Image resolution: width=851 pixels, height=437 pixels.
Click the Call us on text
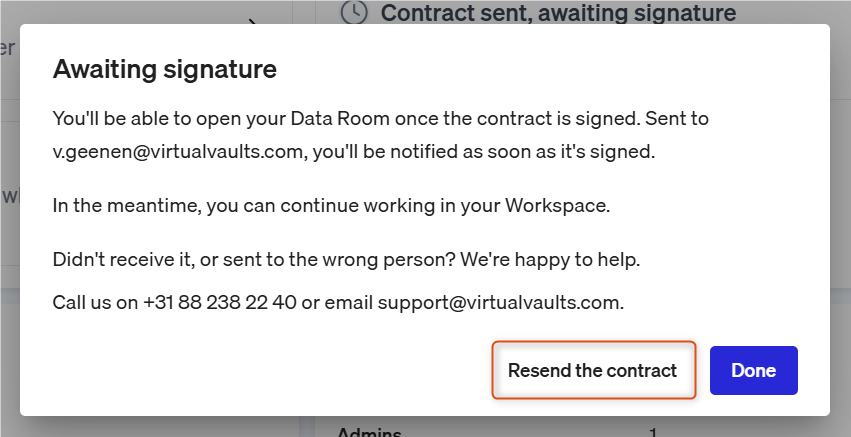coord(96,302)
